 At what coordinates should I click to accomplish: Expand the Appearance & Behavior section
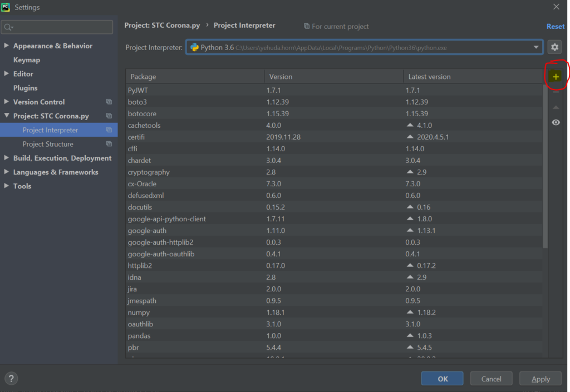[x=7, y=46]
